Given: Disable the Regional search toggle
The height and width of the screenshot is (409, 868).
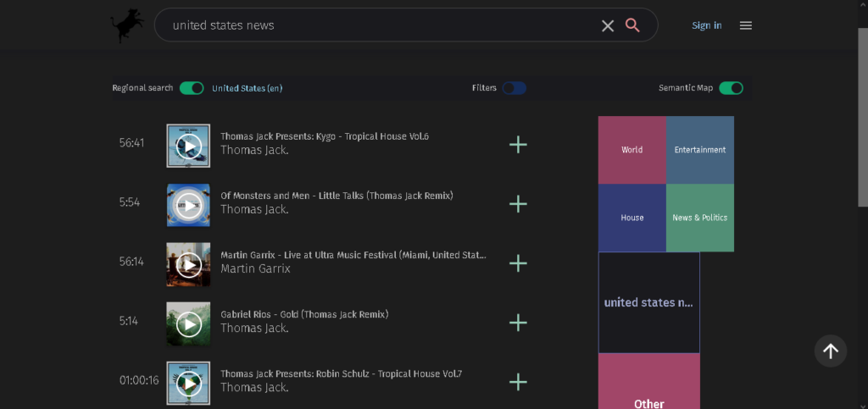Looking at the screenshot, I should tap(192, 88).
